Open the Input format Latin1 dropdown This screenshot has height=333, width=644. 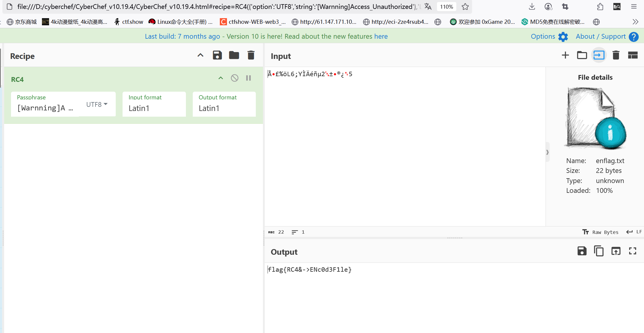(154, 108)
